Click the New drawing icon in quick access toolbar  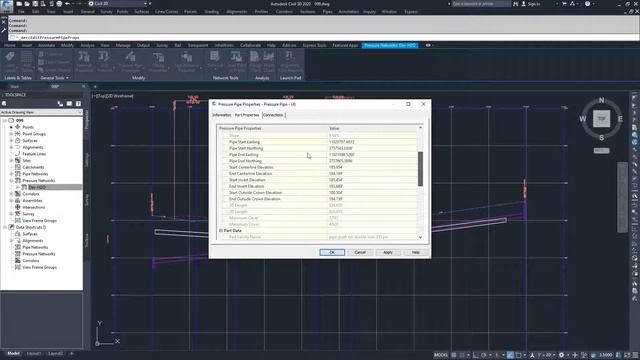coord(19,4)
